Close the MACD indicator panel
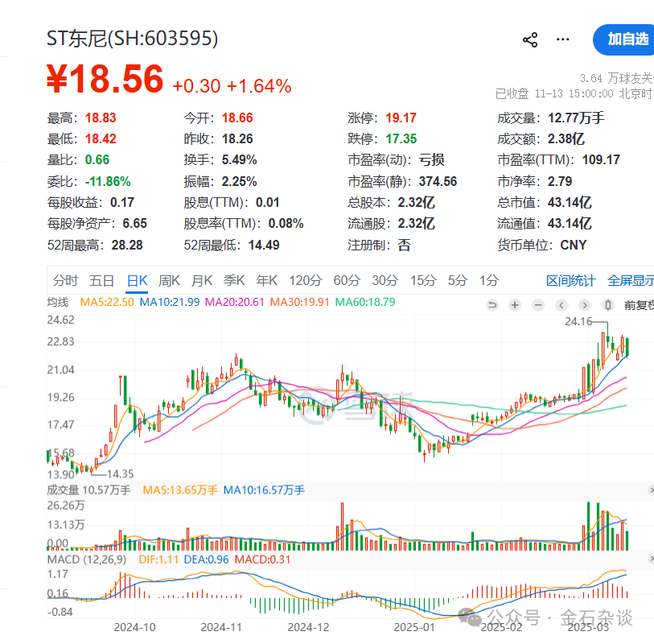The image size is (654, 644). [651, 559]
